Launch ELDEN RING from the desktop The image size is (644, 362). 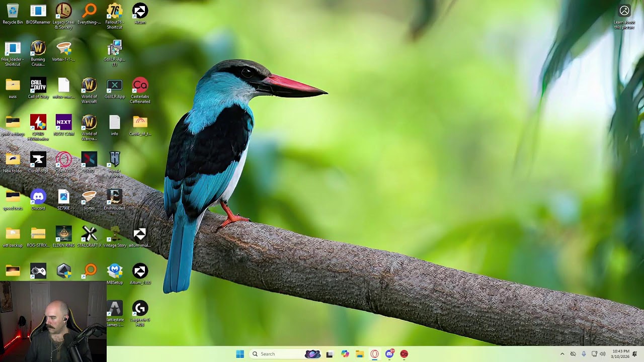[63, 237]
